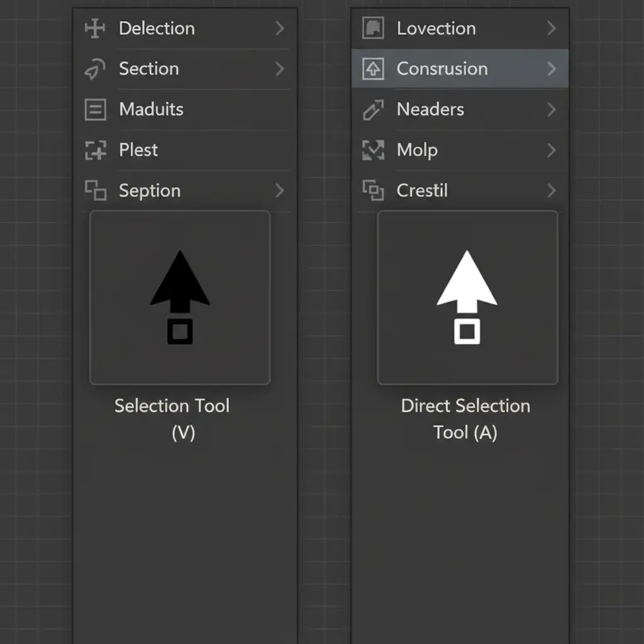The image size is (644, 644).
Task: Click the list icon beside Maduits
Action: [95, 110]
